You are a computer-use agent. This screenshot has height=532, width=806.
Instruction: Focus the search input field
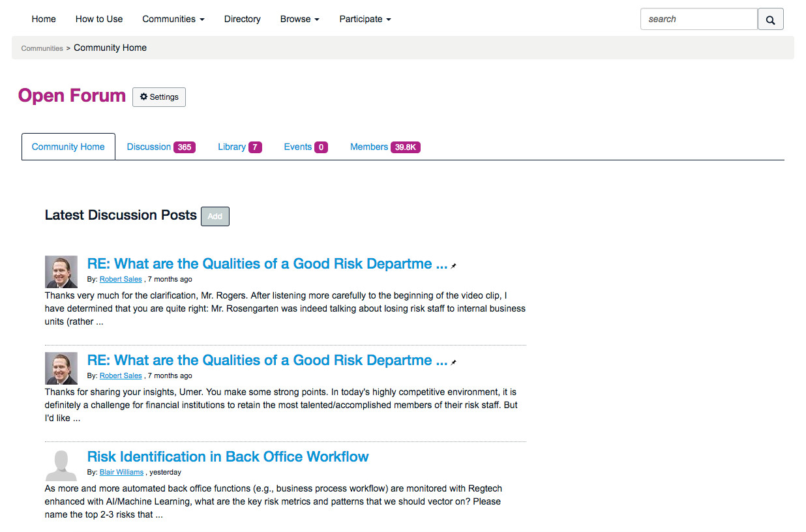point(698,20)
